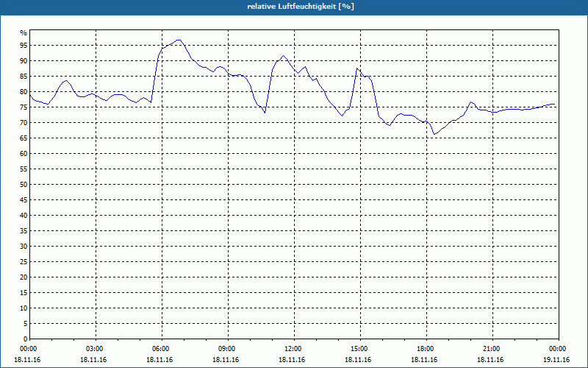Image resolution: width=588 pixels, height=368 pixels.
Task: Click the 18.11.16 date below 21:00
Action: [x=490, y=360]
